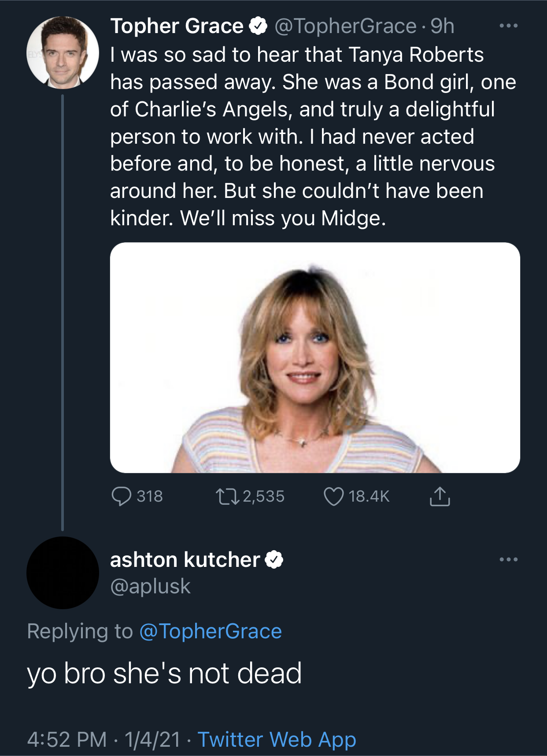The width and height of the screenshot is (547, 756).
Task: Open Topher Grace's profile picture
Action: 63,52
